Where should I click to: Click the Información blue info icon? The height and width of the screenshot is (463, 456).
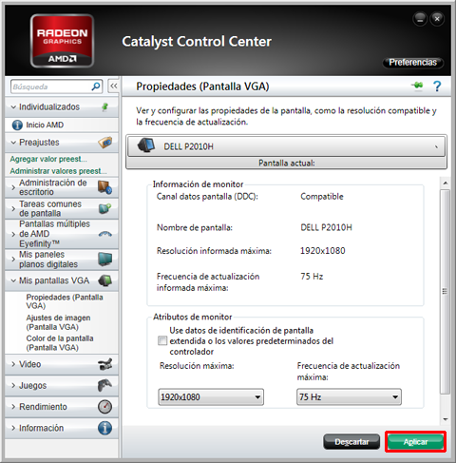pos(105,428)
